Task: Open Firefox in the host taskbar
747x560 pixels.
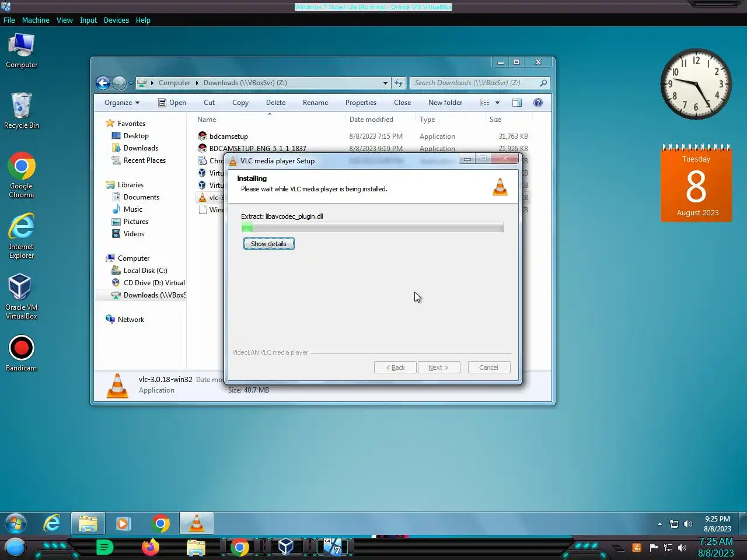Action: (151, 547)
